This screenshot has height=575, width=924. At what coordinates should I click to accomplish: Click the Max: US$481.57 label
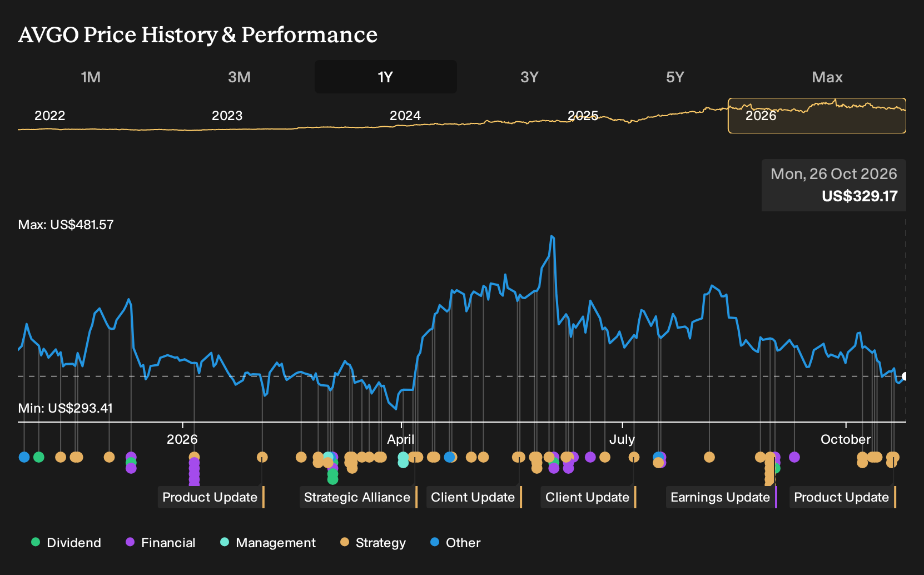(66, 225)
